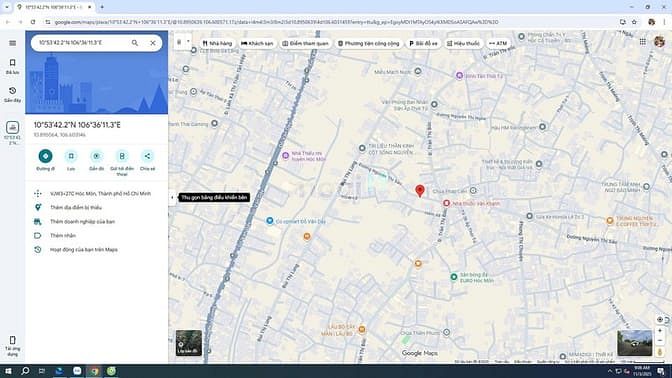The height and width of the screenshot is (378, 672).
Task: Click the browser reload button
Action: [x=33, y=22]
